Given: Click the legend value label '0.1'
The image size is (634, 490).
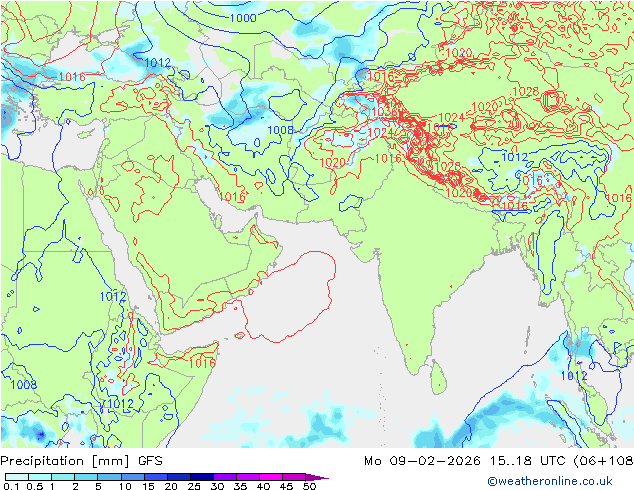Looking at the screenshot, I should 12,486.
